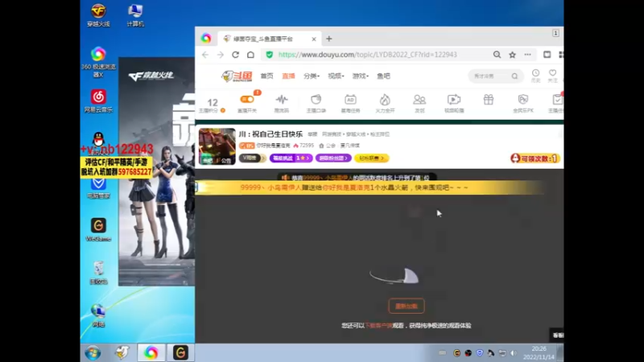Bookmark the page with the star icon
This screenshot has width=644, height=362.
click(512, 55)
